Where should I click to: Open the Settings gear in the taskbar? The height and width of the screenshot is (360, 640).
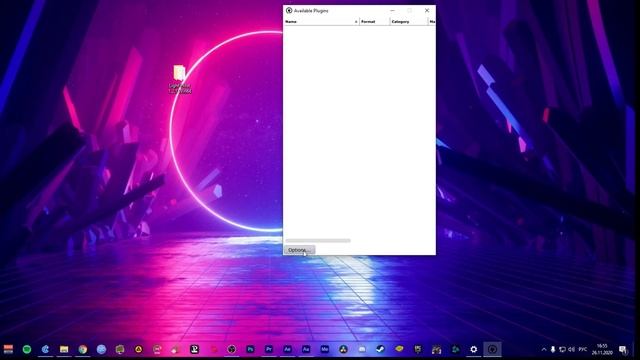[x=473, y=349]
